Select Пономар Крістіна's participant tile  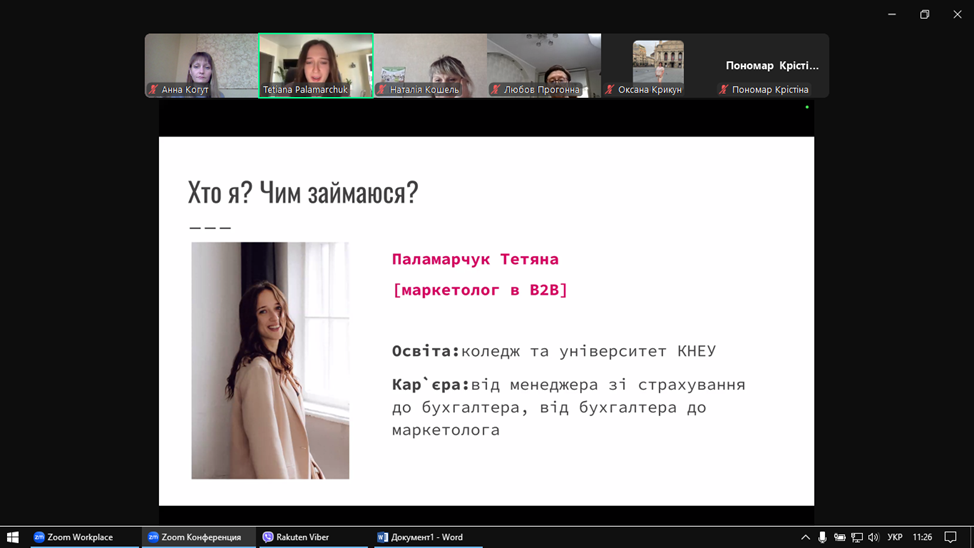(771, 65)
